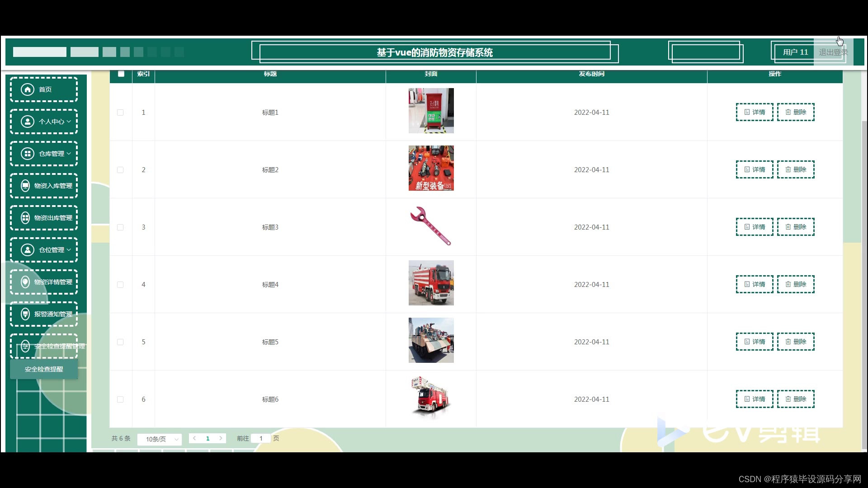Click the icon beside 物资出库管理
This screenshot has width=868, height=488.
pos(25,218)
